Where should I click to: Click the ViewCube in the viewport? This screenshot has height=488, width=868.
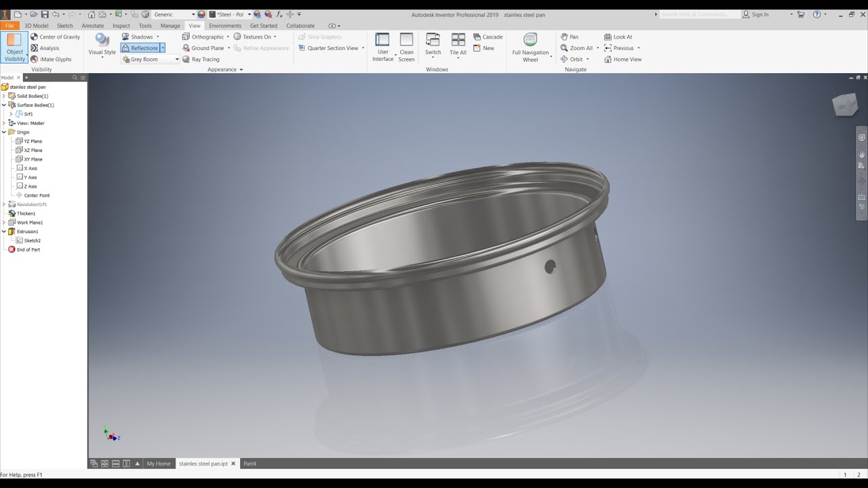(x=844, y=105)
